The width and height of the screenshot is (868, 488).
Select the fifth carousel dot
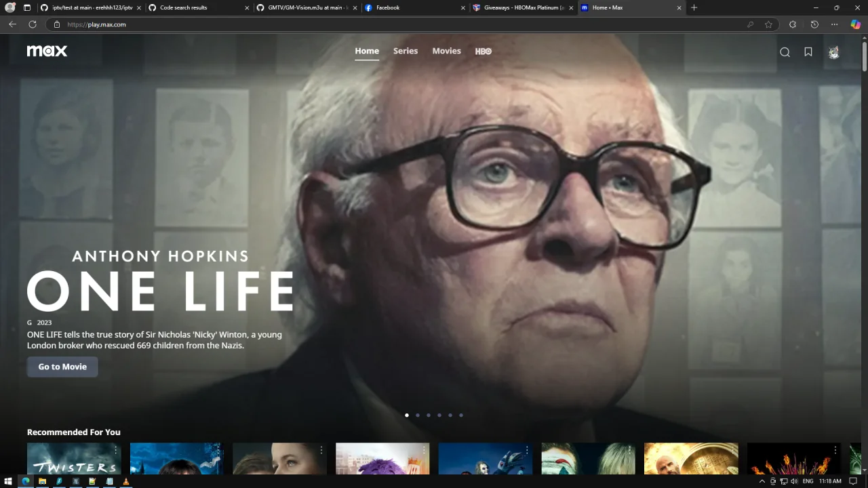point(450,415)
